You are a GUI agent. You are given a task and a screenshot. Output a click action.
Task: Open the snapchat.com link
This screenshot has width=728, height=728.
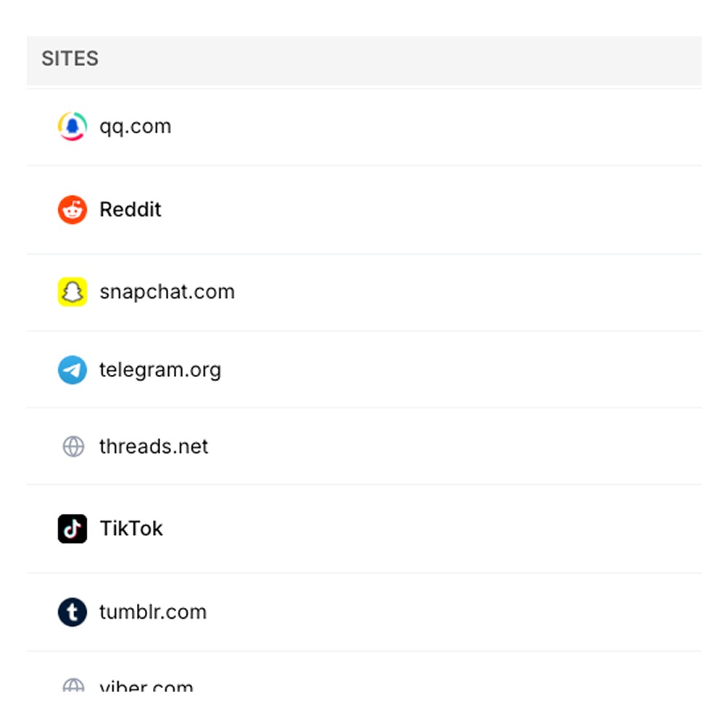click(167, 291)
